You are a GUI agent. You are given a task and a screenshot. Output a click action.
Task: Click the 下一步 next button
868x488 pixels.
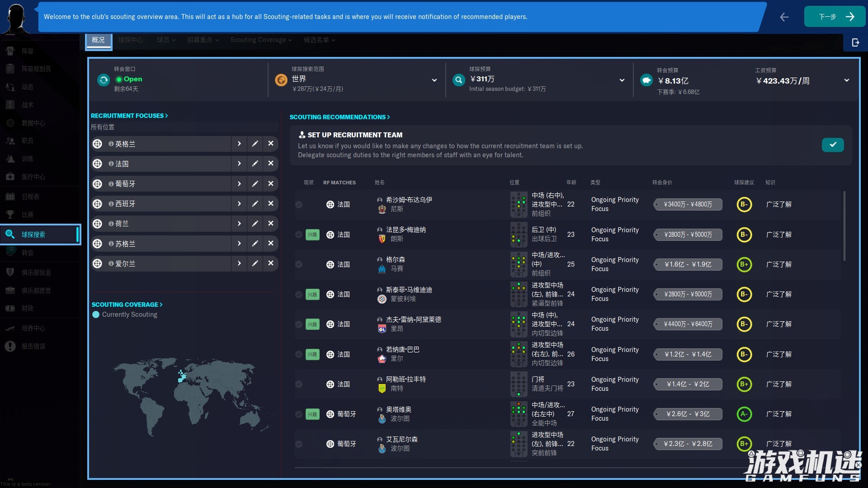click(x=835, y=17)
